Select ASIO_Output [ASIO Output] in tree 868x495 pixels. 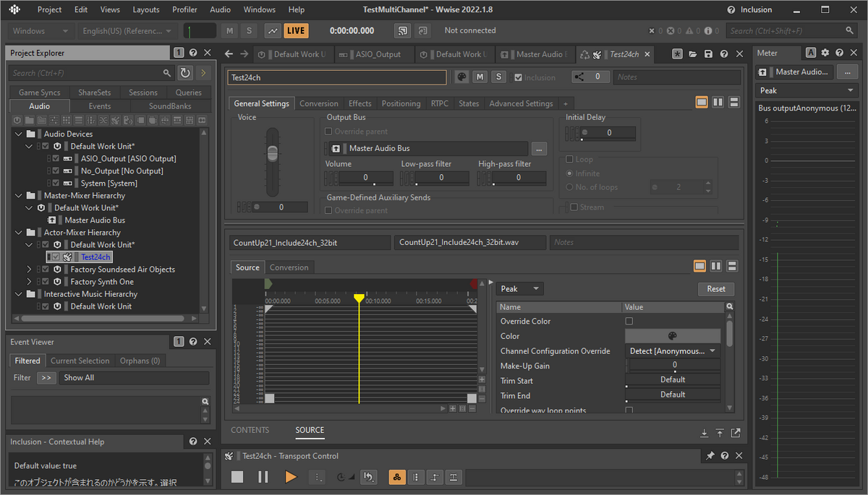(x=128, y=158)
